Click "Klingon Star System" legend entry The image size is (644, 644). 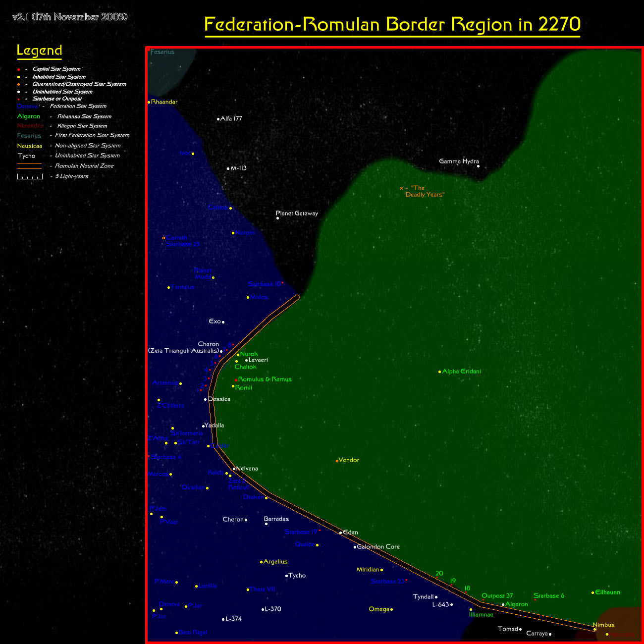pos(82,126)
